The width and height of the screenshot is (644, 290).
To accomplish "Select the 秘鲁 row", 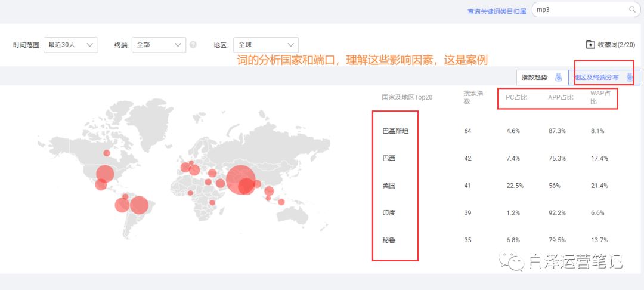I will (x=495, y=240).
